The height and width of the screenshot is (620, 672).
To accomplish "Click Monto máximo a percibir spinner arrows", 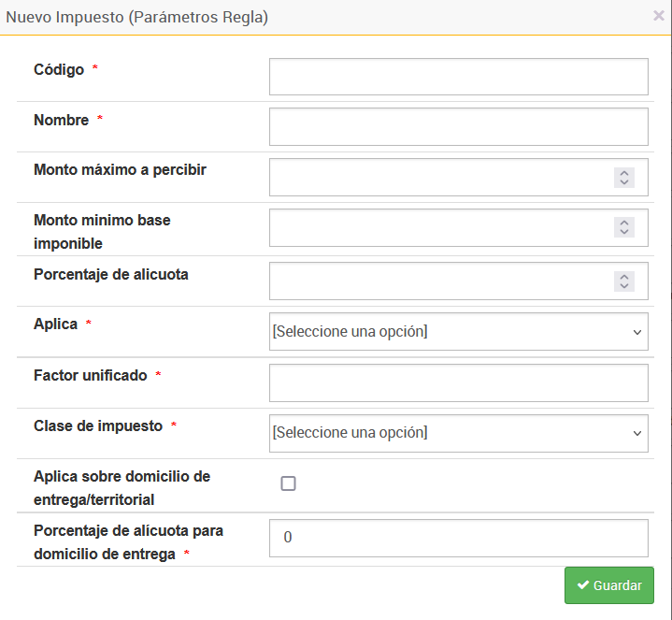I will (624, 177).
